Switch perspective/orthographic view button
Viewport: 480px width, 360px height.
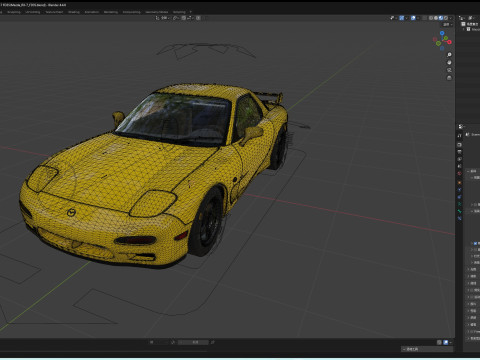[449, 78]
